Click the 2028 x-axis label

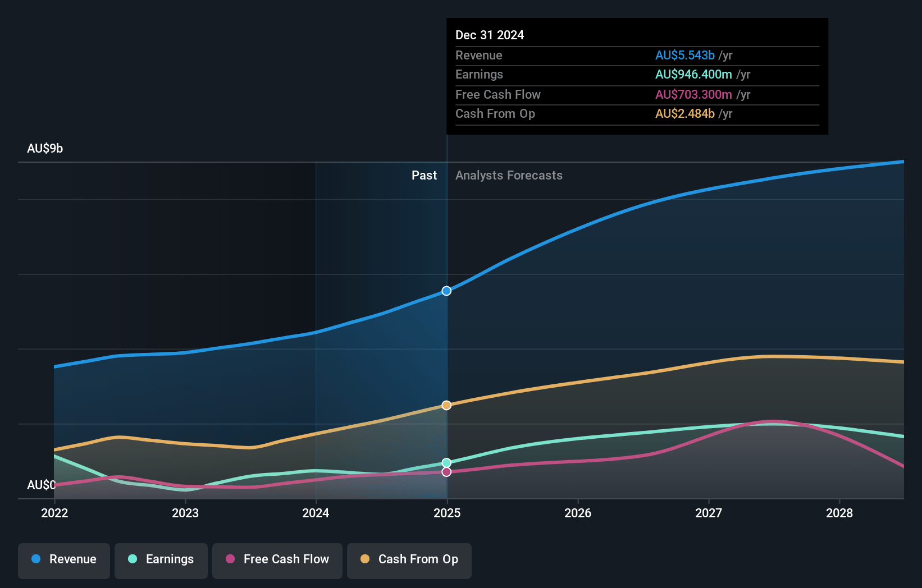pos(839,513)
